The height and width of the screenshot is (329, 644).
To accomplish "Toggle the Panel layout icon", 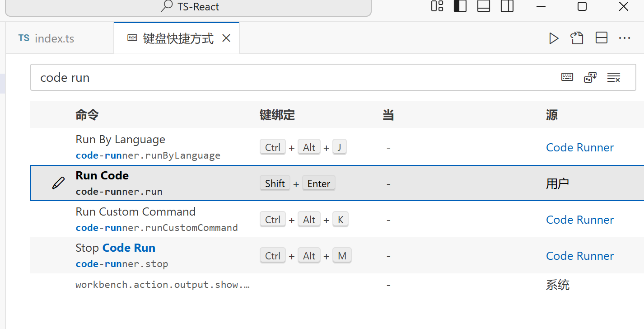I will click(484, 6).
